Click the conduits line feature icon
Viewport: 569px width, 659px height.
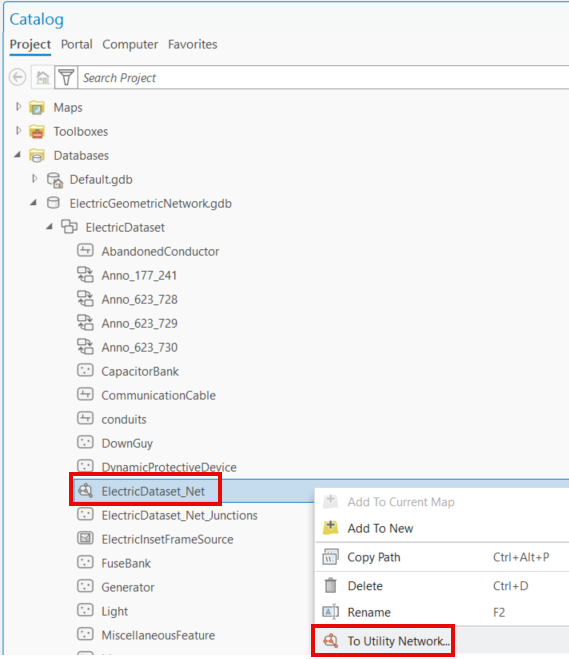tap(85, 419)
